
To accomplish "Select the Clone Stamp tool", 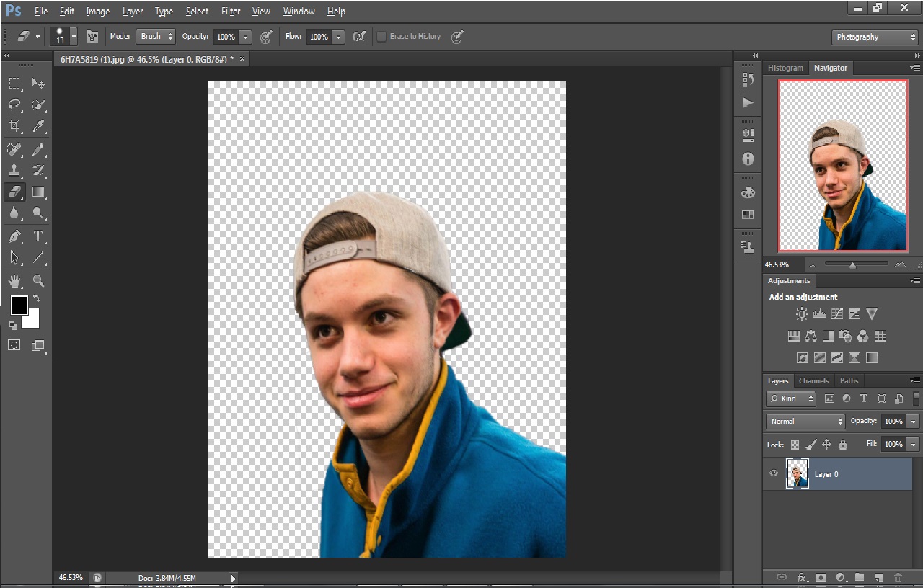I will click(x=14, y=171).
